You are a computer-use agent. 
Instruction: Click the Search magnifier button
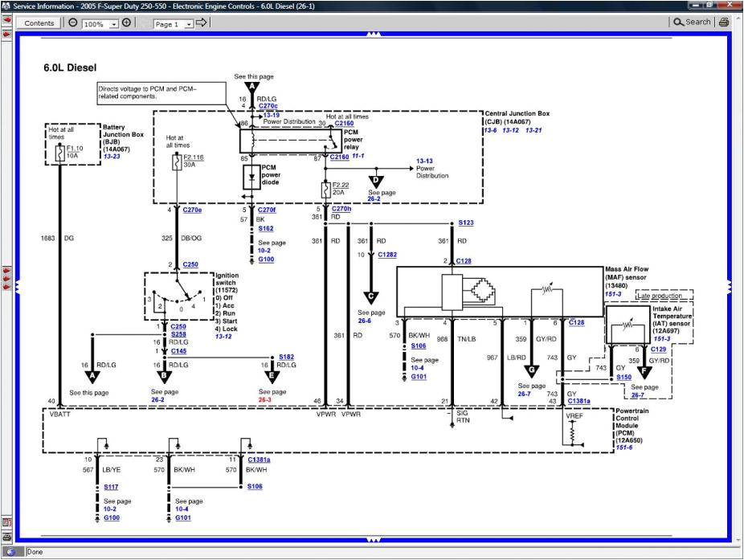692,22
